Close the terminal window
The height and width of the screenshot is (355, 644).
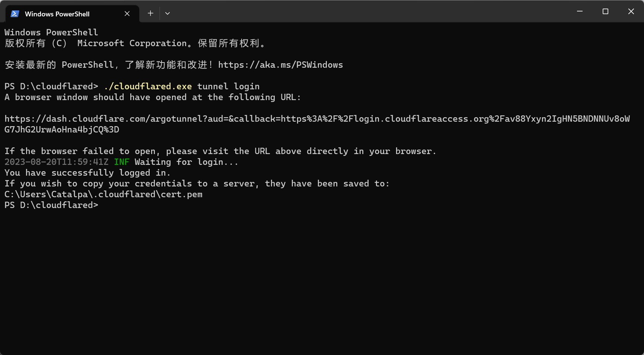631,12
